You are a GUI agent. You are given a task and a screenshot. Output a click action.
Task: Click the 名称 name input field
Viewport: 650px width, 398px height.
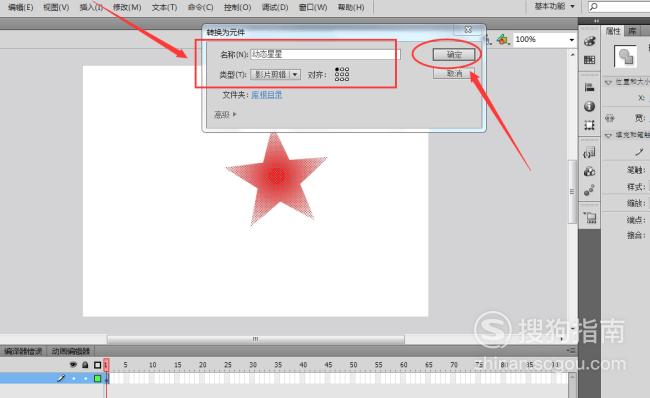tap(325, 54)
